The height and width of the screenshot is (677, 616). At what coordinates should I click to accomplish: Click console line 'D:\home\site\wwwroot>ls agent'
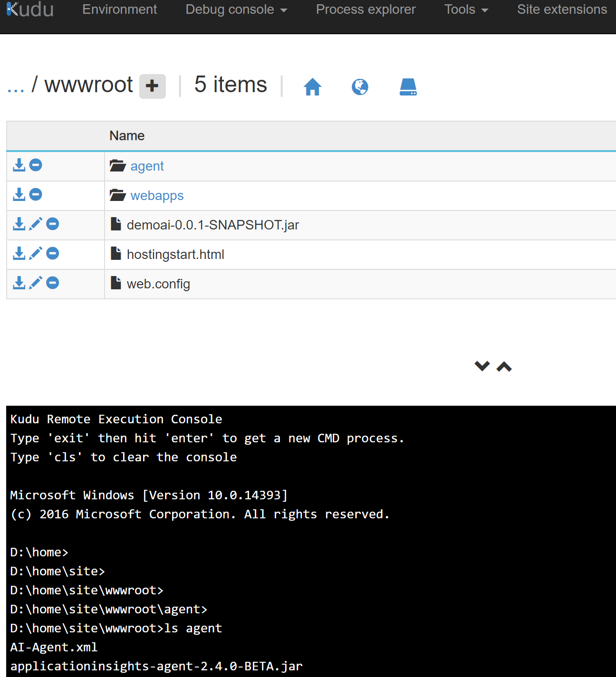click(x=116, y=629)
